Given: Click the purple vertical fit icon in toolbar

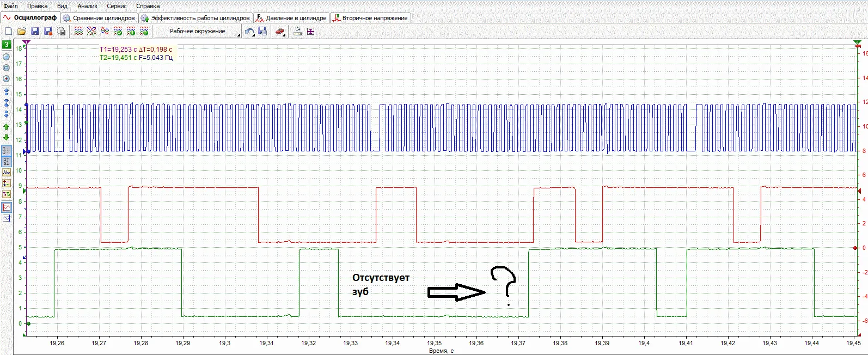Looking at the screenshot, I should (x=310, y=32).
